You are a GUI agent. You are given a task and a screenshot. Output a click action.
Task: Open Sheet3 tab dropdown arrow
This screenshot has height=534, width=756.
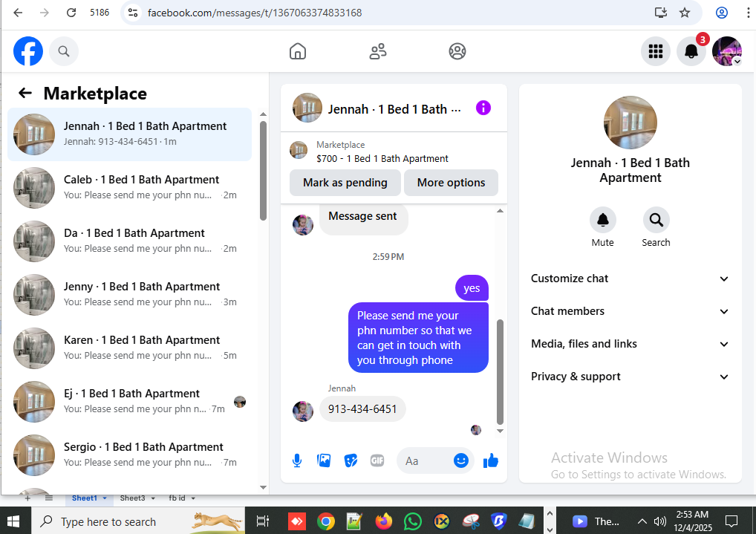point(153,498)
